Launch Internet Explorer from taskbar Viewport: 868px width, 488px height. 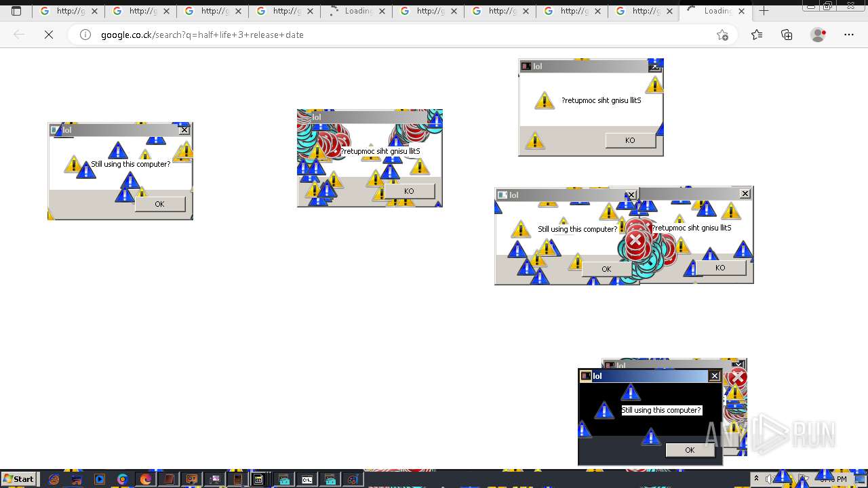(x=54, y=479)
